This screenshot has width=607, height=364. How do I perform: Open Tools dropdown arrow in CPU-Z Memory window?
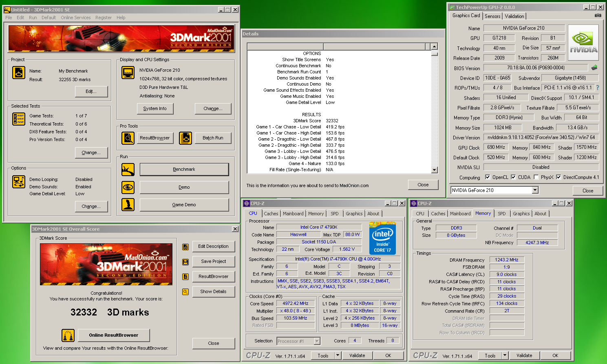coord(505,355)
